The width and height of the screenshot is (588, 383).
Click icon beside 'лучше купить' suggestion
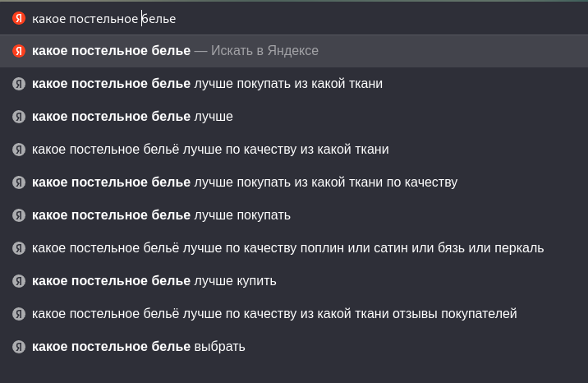19,281
